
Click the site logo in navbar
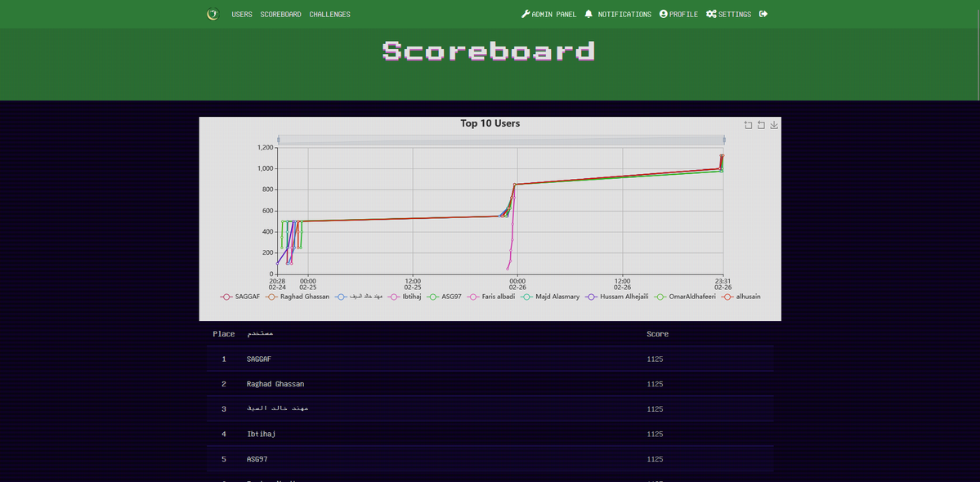[x=213, y=14]
